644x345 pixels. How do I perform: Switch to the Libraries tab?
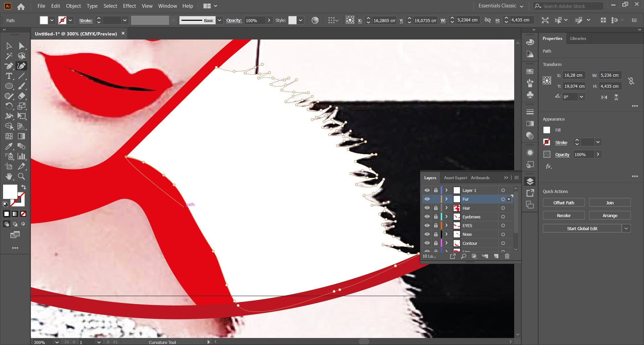coord(578,39)
